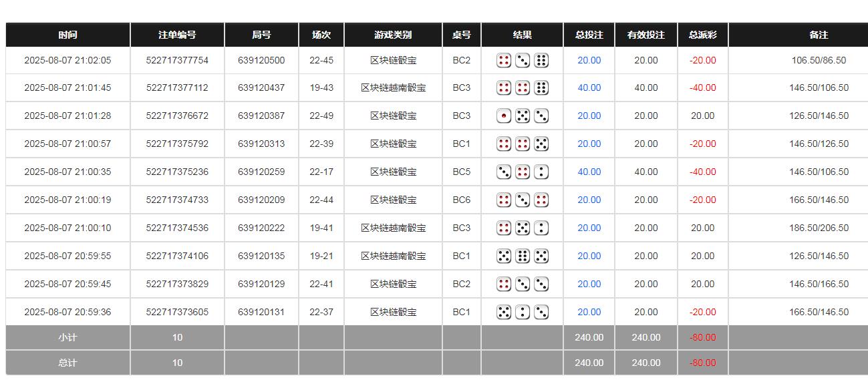The width and height of the screenshot is (868, 390).
Task: Open the blue 40.00 amount in row 639120259
Action: [588, 172]
